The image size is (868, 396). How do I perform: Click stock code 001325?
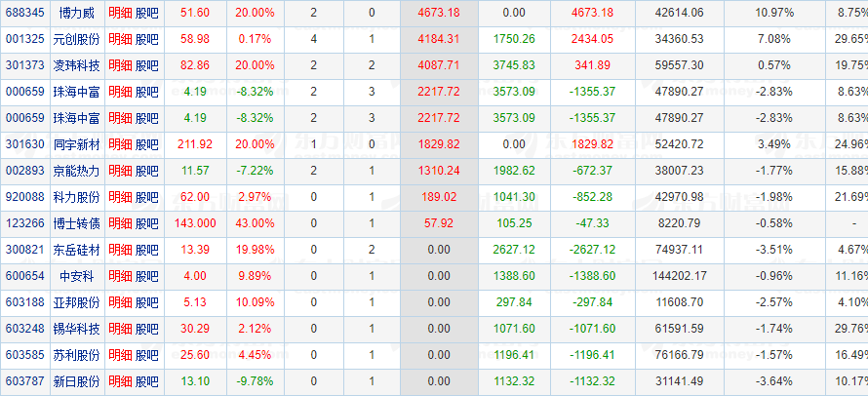coord(24,39)
